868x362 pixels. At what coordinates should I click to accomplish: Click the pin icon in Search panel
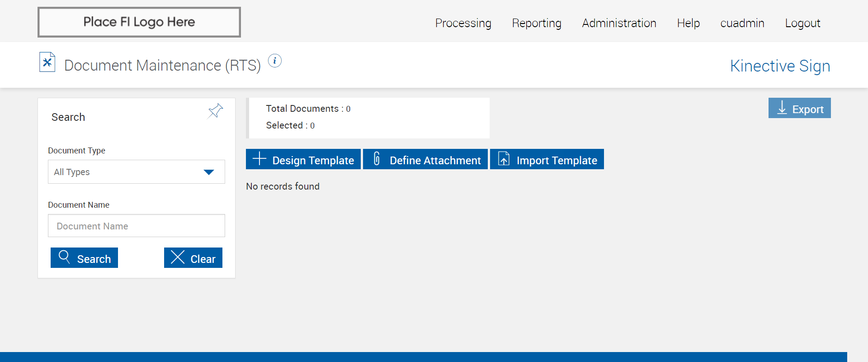pyautogui.click(x=215, y=111)
